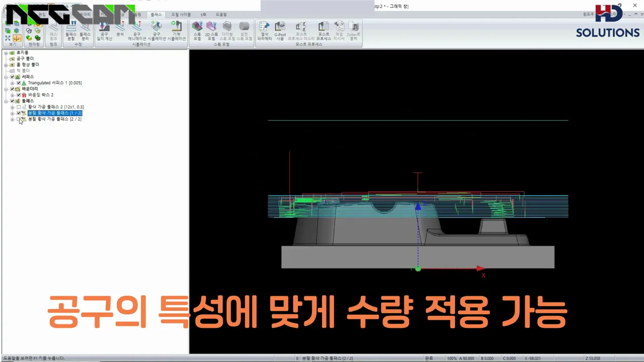This screenshot has height=362, width=644.
Task: Click the 툴패스 분할 (split toolpath) icon
Action: (x=71, y=30)
